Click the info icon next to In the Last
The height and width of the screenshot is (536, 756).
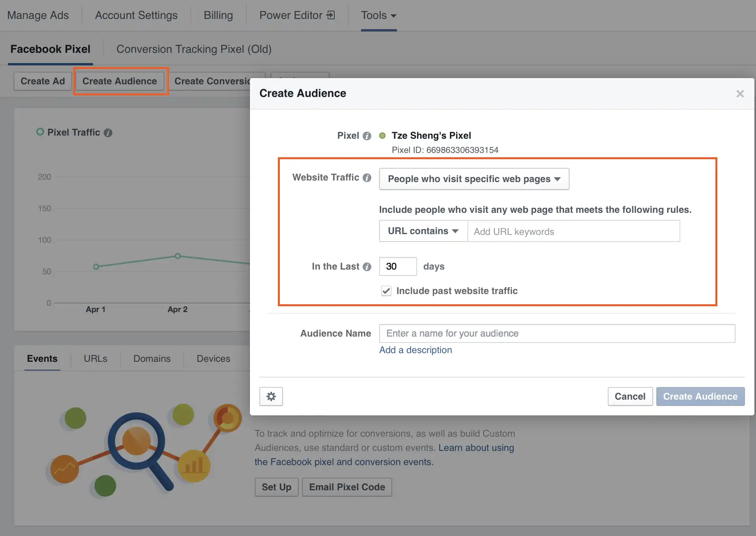pos(367,266)
